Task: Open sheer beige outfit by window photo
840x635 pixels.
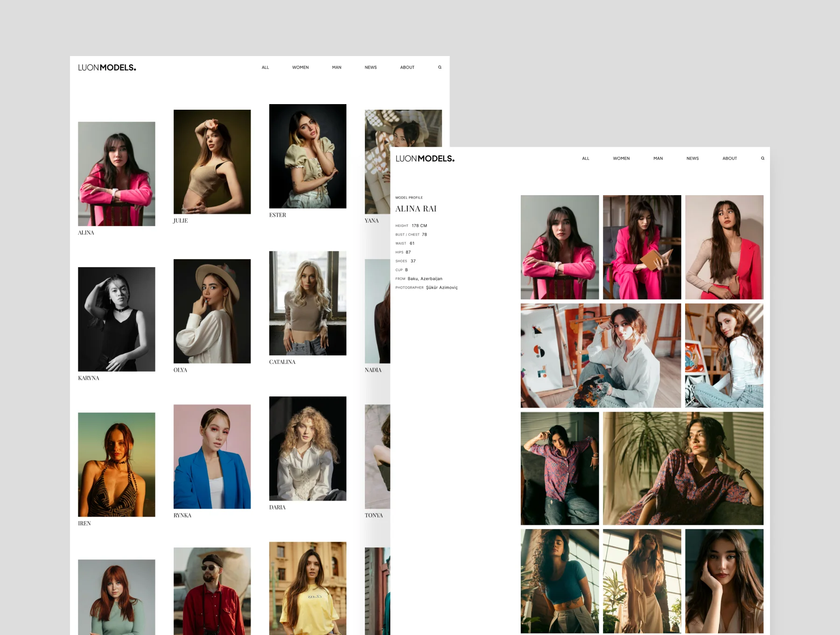Action: point(642,581)
